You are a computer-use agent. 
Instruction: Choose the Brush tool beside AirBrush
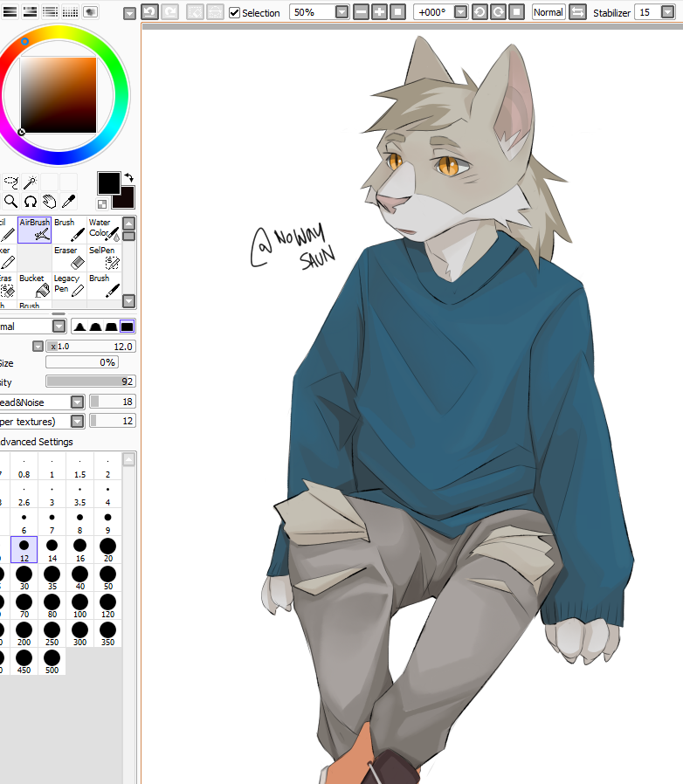[x=70, y=230]
